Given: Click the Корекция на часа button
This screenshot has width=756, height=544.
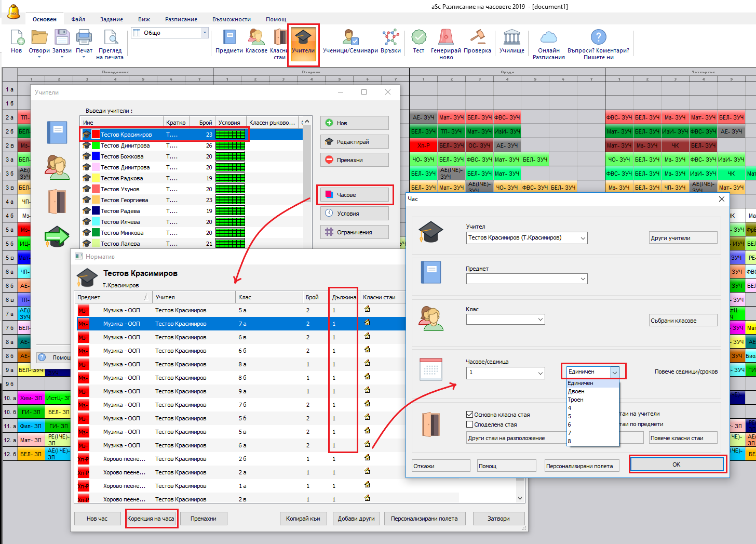Looking at the screenshot, I should [x=151, y=519].
